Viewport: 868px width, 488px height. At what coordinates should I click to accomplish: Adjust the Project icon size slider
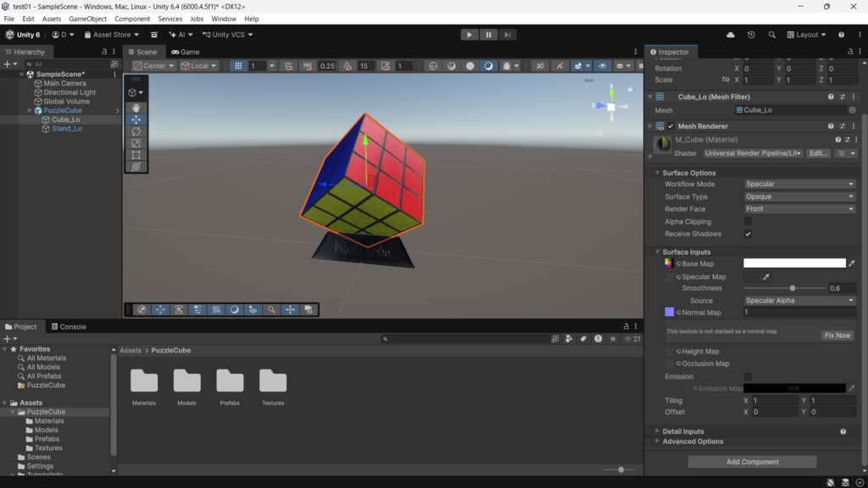pyautogui.click(x=620, y=469)
